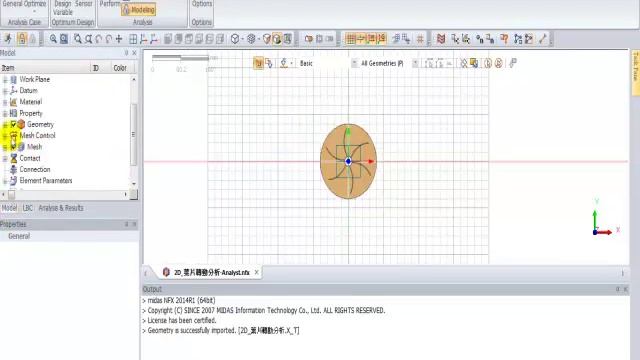This screenshot has height=360, width=640.
Task: Click the tree scrollbar down arrow
Action: coord(133,184)
